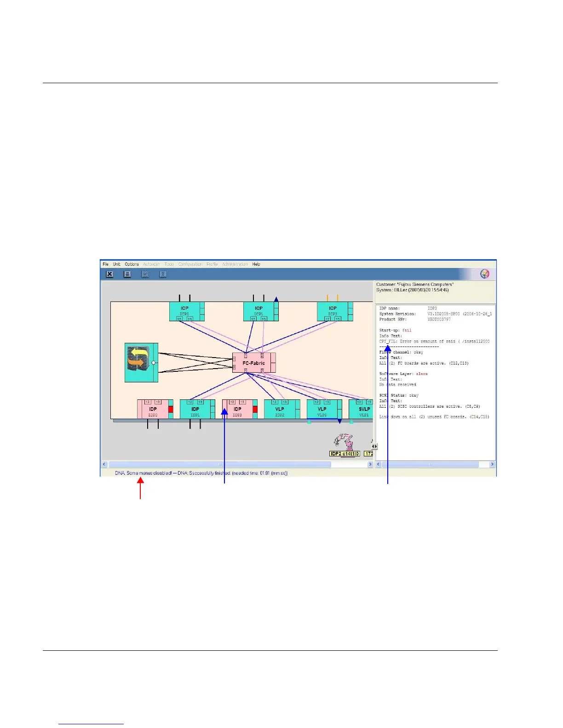Select the ICP3 processor node

tap(335, 311)
